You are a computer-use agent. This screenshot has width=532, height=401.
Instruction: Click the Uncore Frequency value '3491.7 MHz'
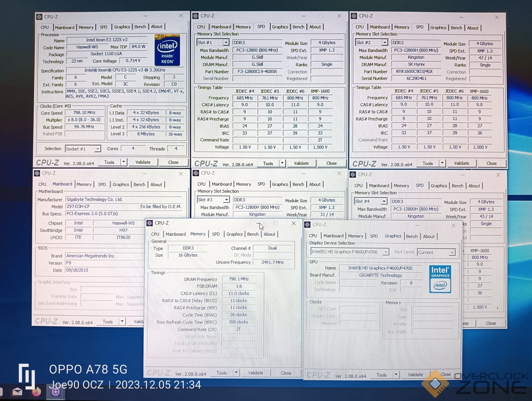tap(272, 262)
